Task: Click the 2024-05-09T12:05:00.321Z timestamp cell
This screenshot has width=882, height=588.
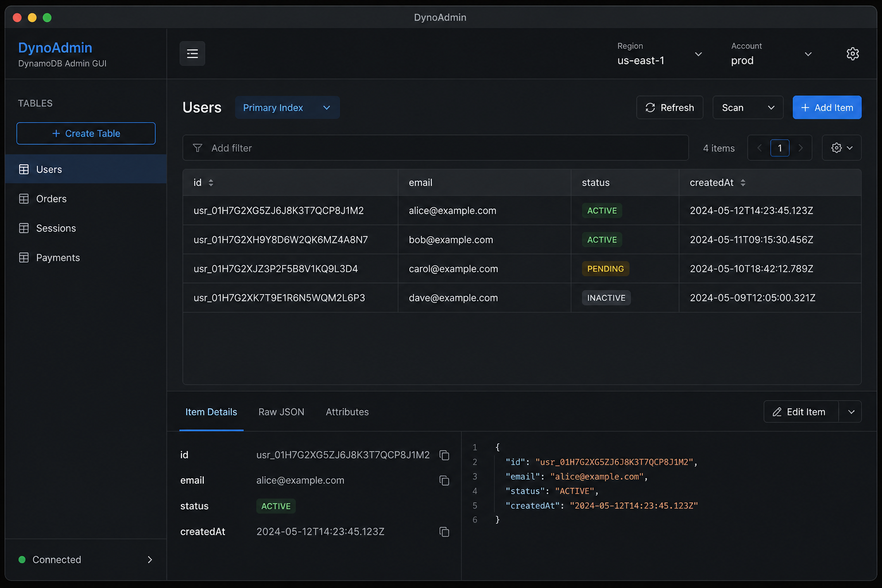Action: click(770, 298)
